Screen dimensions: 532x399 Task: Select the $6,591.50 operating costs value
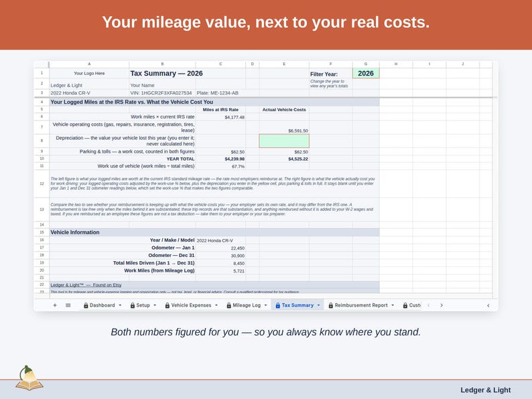tap(284, 127)
